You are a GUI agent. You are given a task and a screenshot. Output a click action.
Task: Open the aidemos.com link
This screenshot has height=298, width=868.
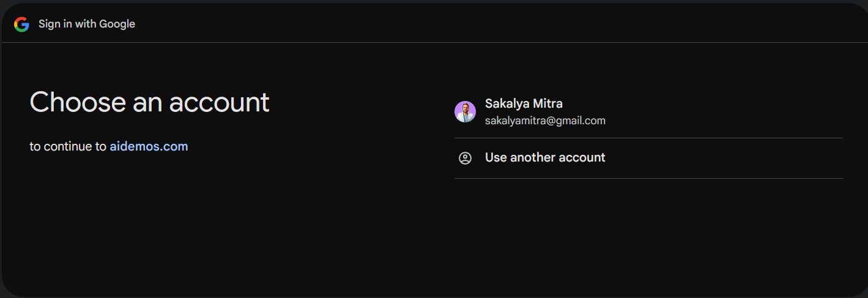(x=149, y=147)
